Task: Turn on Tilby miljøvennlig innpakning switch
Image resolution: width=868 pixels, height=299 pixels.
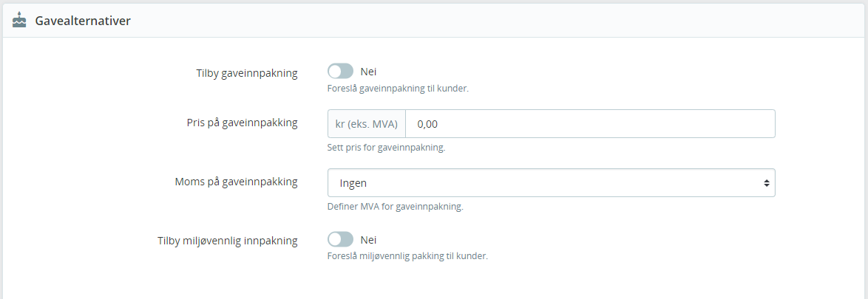Action: [x=340, y=240]
